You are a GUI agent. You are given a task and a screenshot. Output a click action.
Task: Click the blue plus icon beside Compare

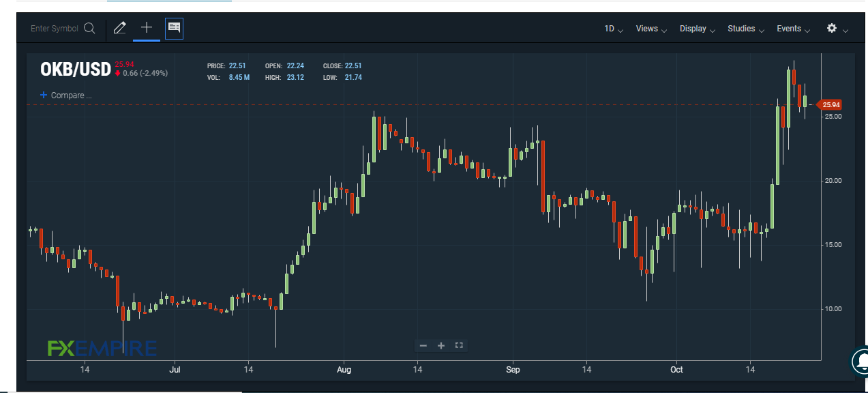[44, 95]
